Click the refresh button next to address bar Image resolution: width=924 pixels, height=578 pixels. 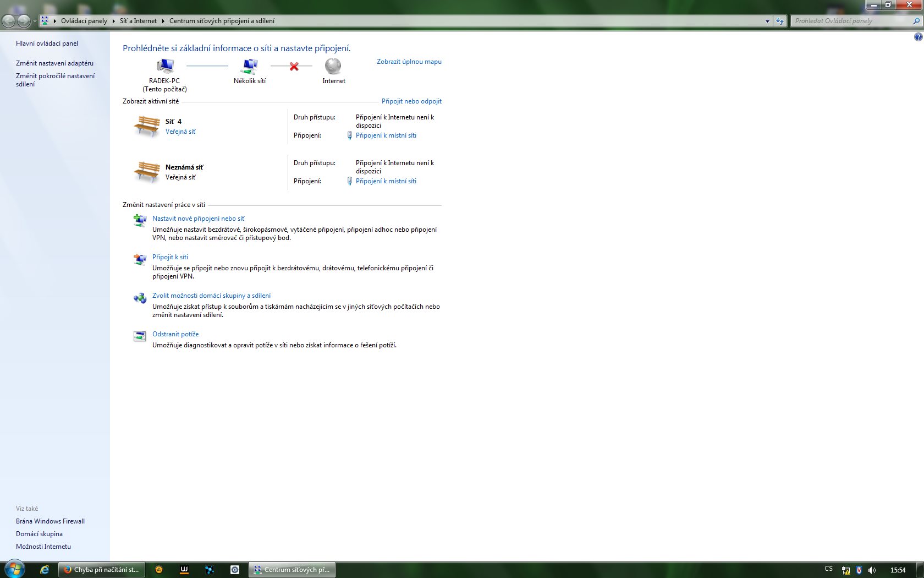(x=780, y=21)
